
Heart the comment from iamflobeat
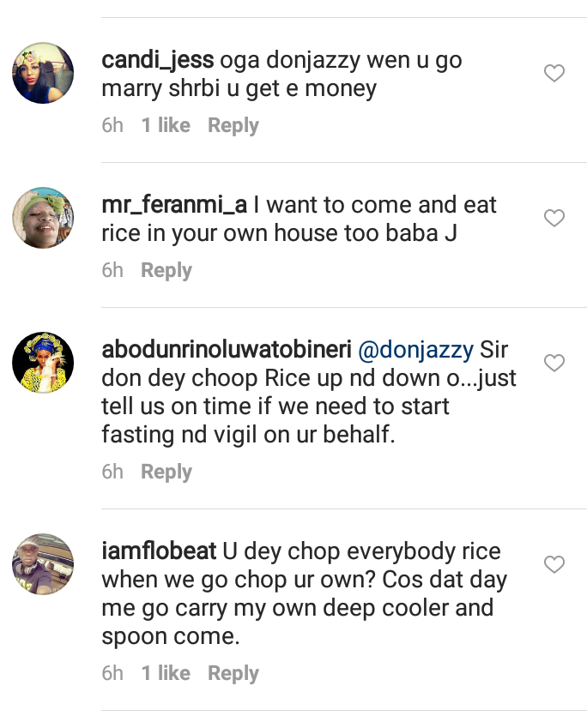554,564
